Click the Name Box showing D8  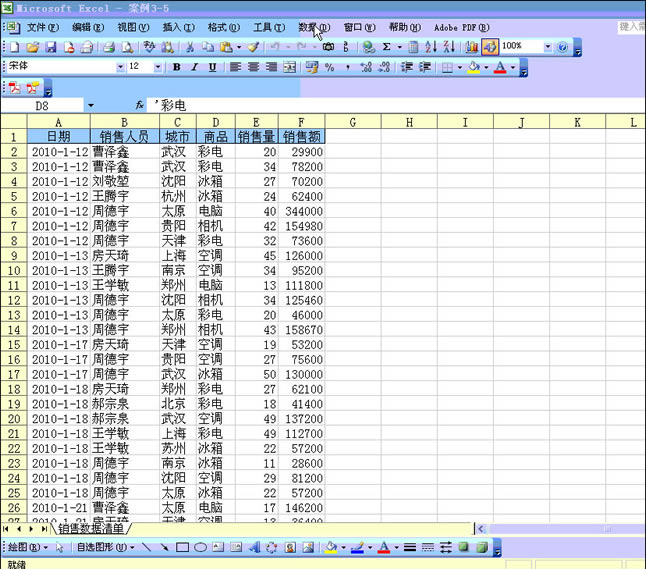(x=42, y=106)
